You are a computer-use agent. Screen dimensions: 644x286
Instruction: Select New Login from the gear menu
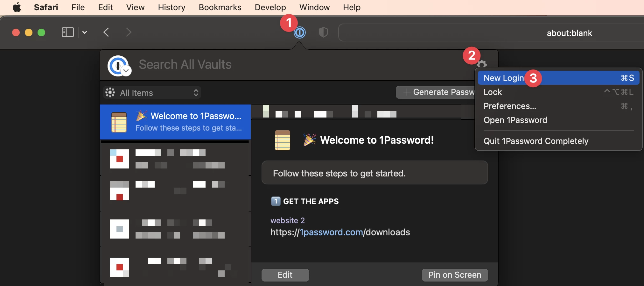pyautogui.click(x=558, y=78)
